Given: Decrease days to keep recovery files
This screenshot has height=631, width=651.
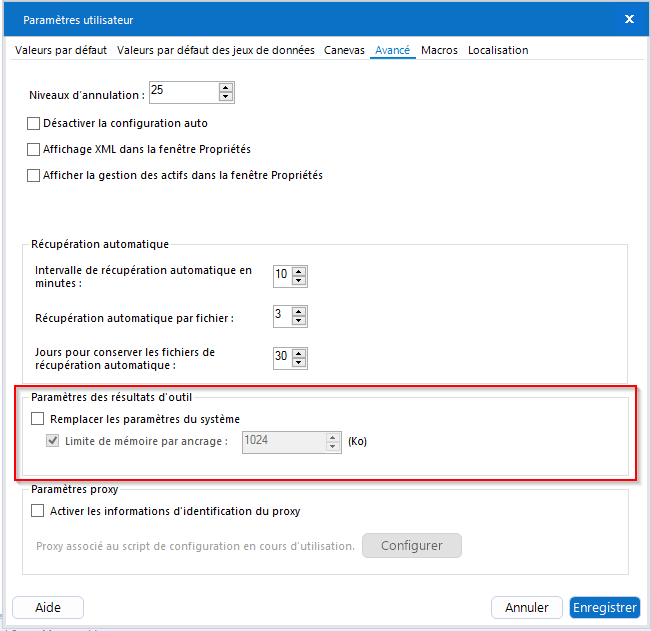Looking at the screenshot, I should pos(299,362).
